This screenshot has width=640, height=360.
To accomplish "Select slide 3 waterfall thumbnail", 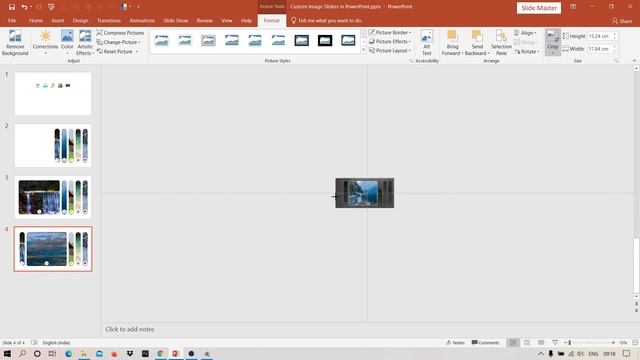I will pyautogui.click(x=53, y=198).
